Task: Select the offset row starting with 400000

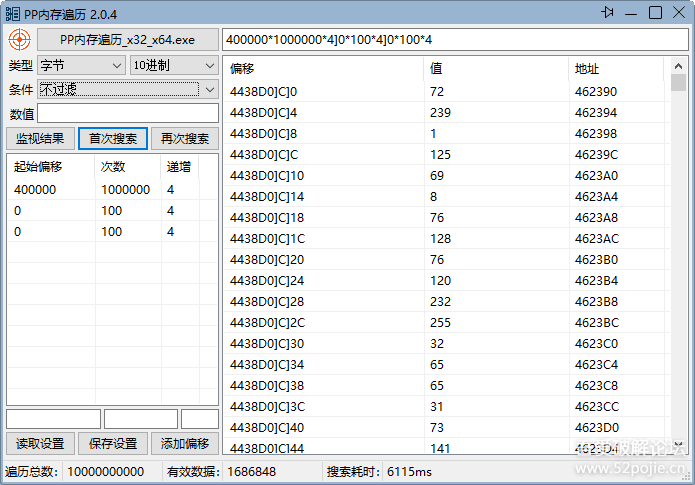Action: [x=112, y=190]
